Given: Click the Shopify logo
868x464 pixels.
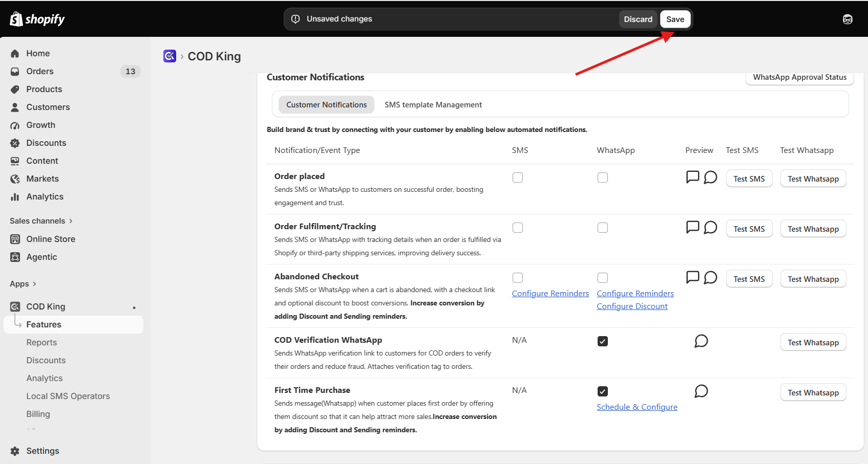Looking at the screenshot, I should 37,19.
